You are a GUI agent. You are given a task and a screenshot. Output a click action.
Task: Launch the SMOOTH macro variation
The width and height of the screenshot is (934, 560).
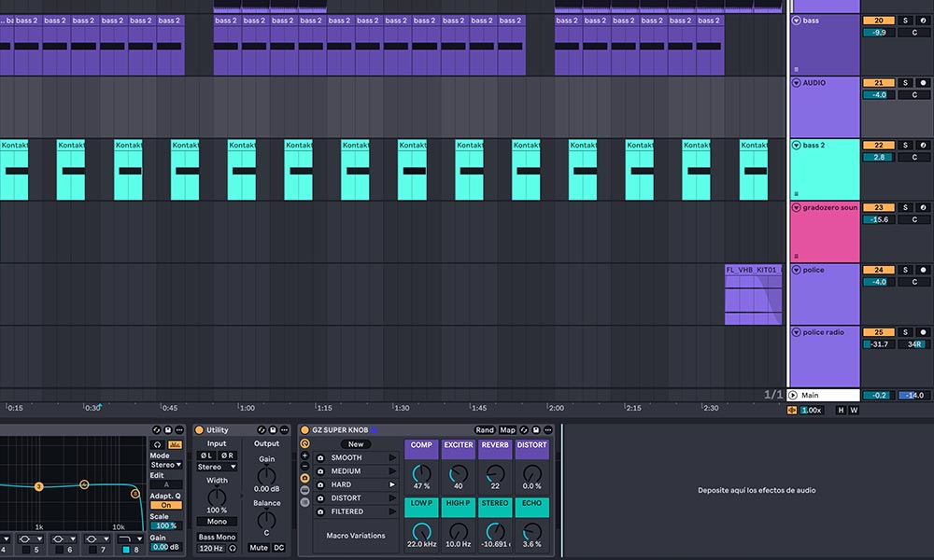(392, 458)
